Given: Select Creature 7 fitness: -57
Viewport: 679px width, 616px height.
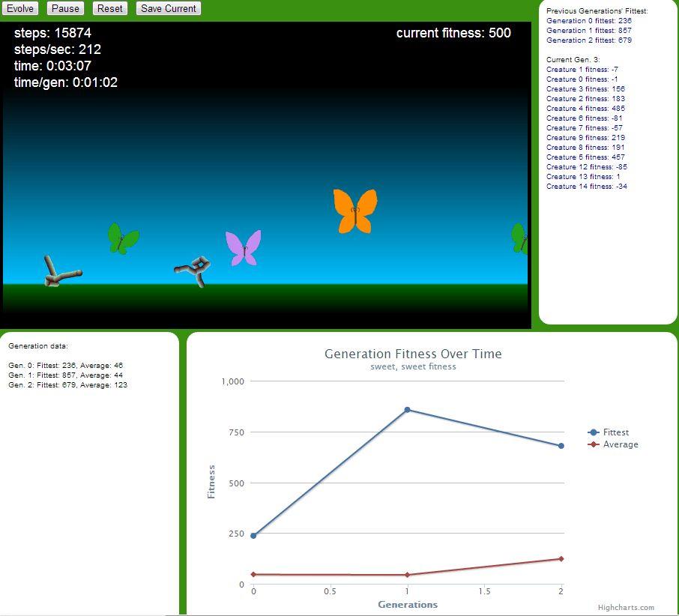Looking at the screenshot, I should coord(584,127).
